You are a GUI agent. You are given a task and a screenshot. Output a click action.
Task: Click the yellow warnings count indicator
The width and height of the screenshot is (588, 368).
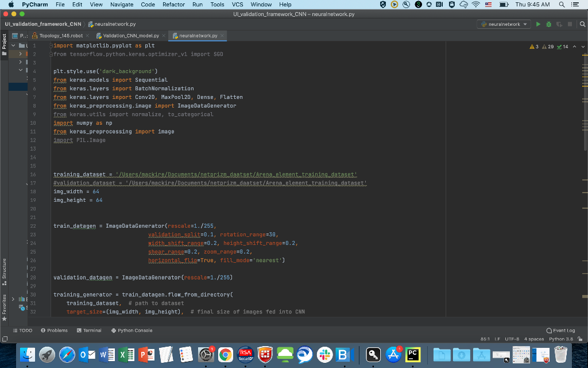[x=534, y=47]
